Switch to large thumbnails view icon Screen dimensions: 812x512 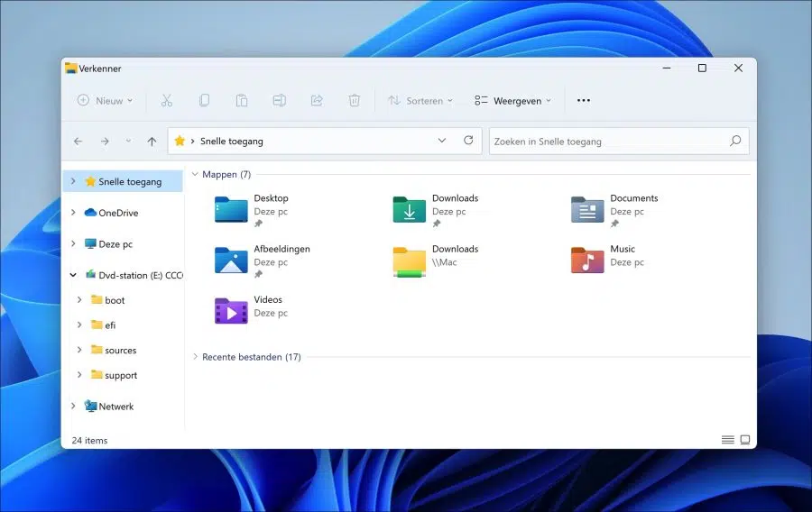coord(745,440)
